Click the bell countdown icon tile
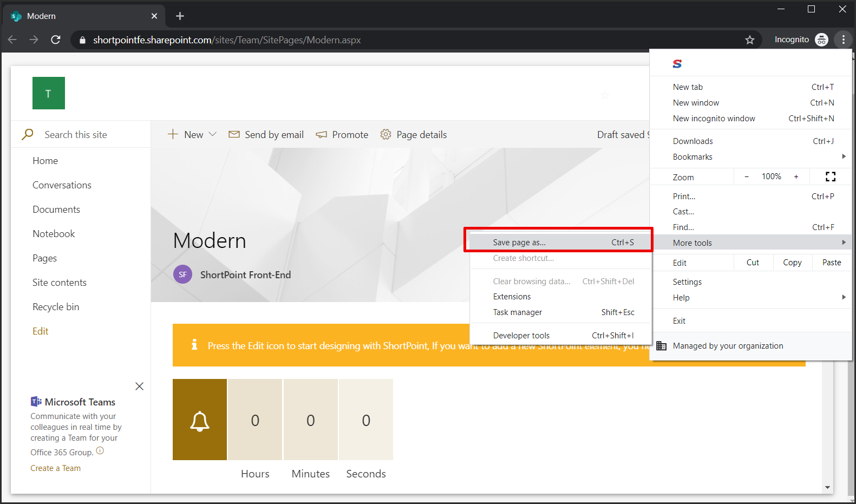 coord(200,420)
